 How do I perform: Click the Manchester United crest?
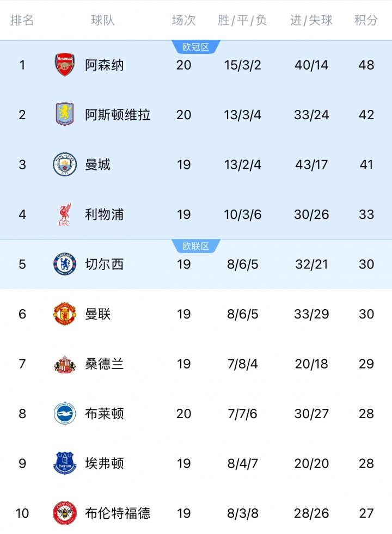click(65, 314)
